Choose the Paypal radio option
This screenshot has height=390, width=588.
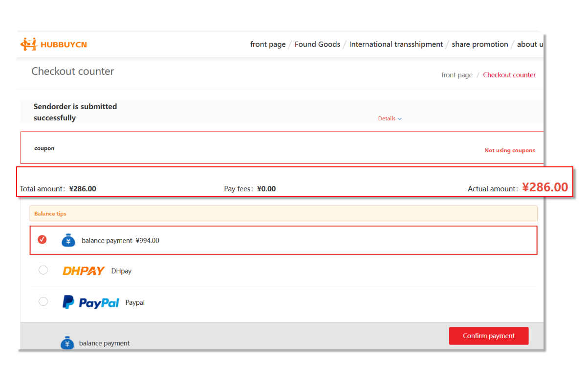[x=43, y=301]
